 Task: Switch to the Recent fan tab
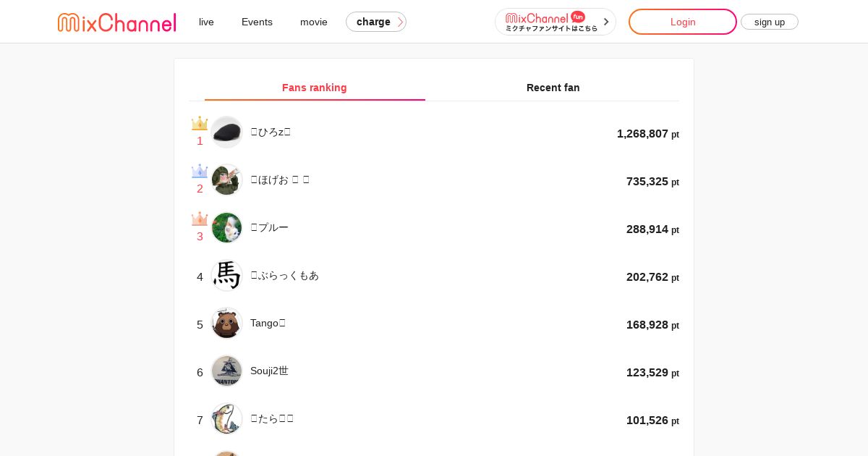pyautogui.click(x=553, y=88)
